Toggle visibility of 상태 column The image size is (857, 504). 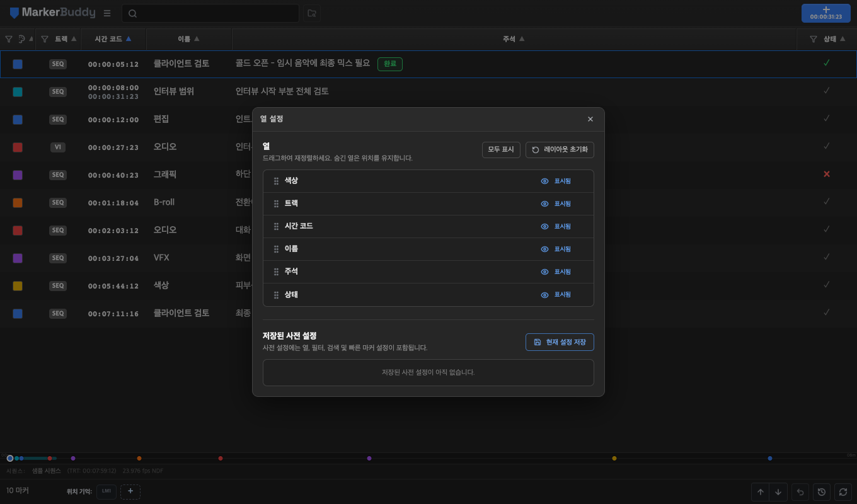click(556, 294)
